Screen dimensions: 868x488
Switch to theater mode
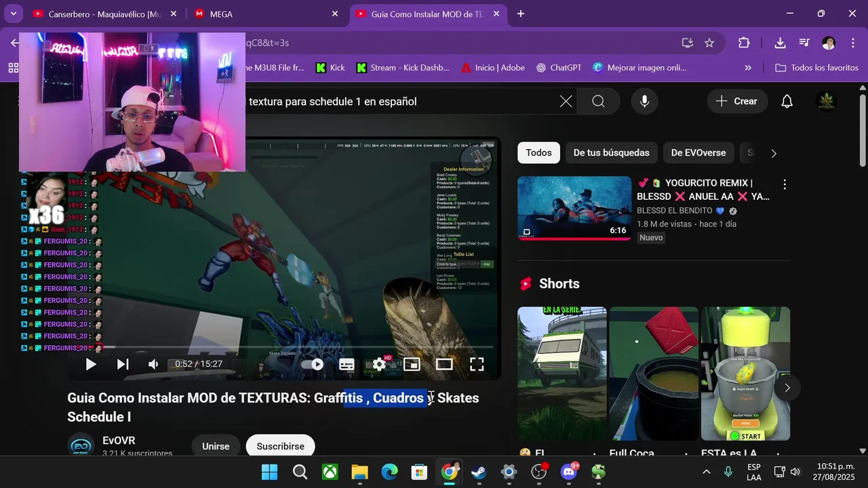(x=444, y=364)
